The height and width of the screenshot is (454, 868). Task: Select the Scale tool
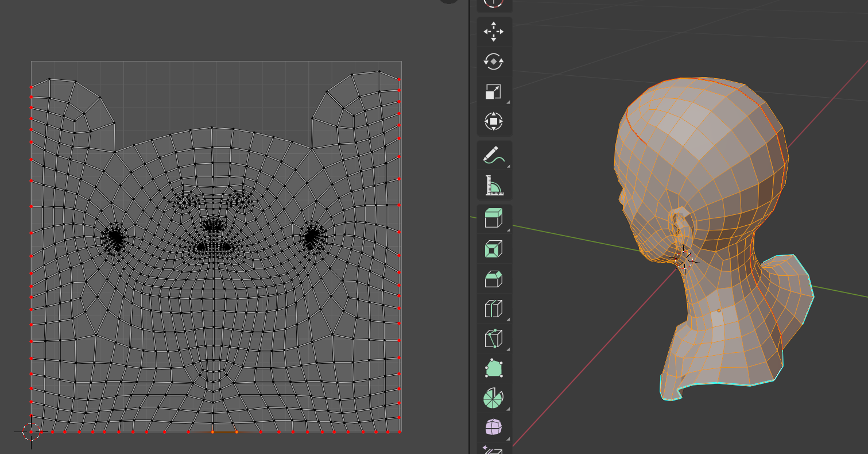[494, 91]
